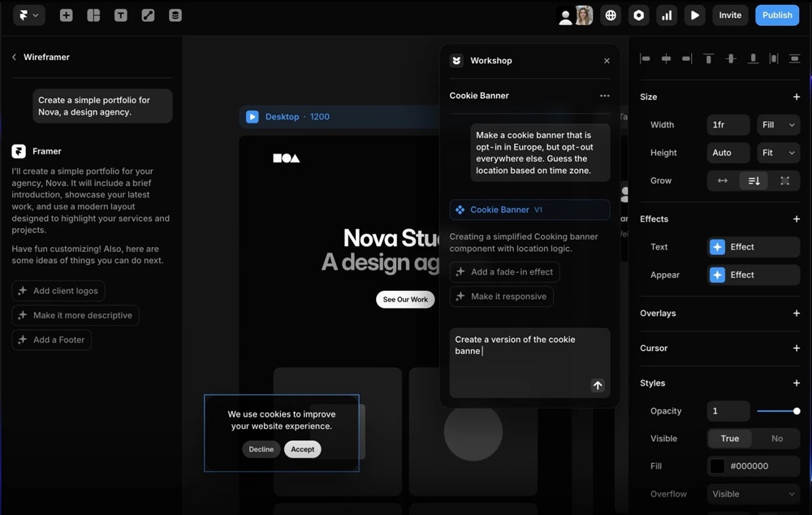Open the Overflow Visible dropdown
The width and height of the screenshot is (812, 515).
tap(754, 494)
